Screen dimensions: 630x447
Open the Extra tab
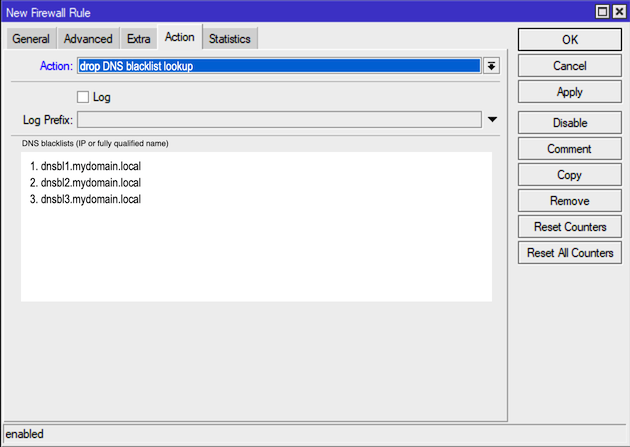(x=139, y=39)
